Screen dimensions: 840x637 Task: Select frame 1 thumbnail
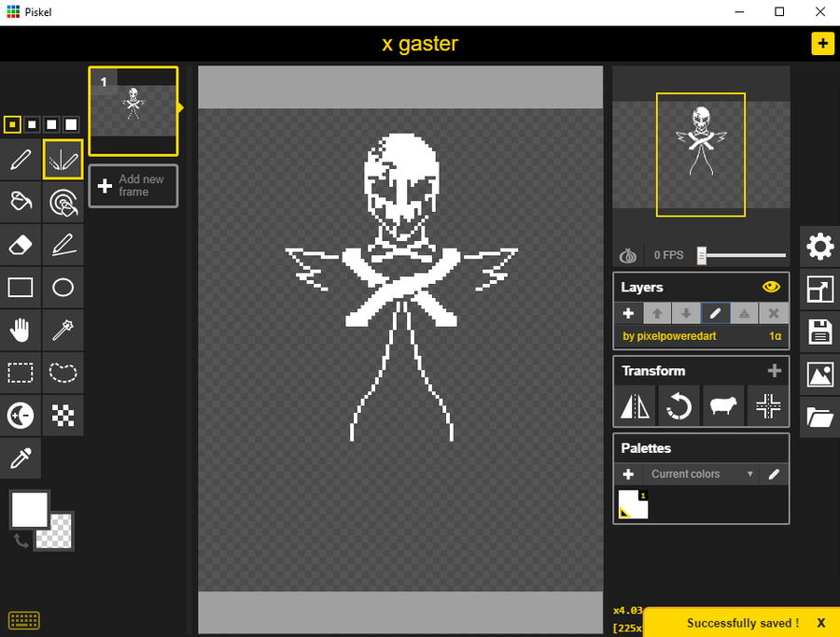pyautogui.click(x=133, y=111)
